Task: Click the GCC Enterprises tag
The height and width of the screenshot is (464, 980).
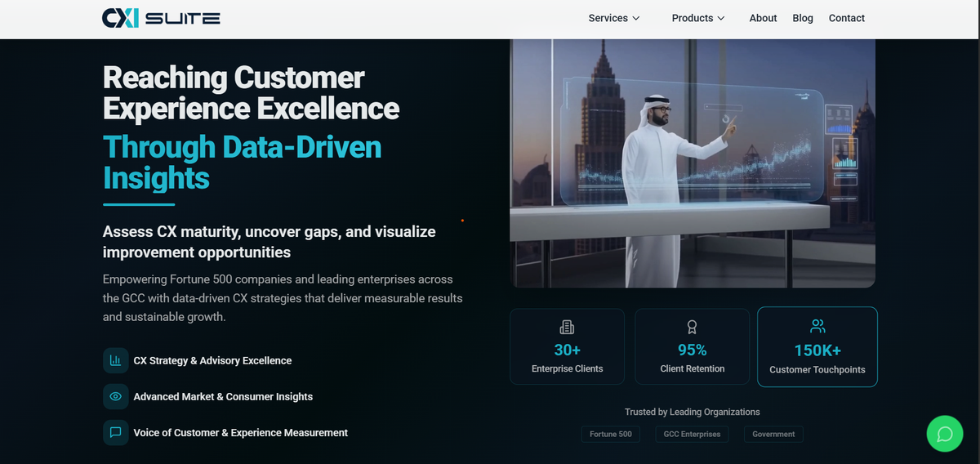Action: (x=692, y=434)
